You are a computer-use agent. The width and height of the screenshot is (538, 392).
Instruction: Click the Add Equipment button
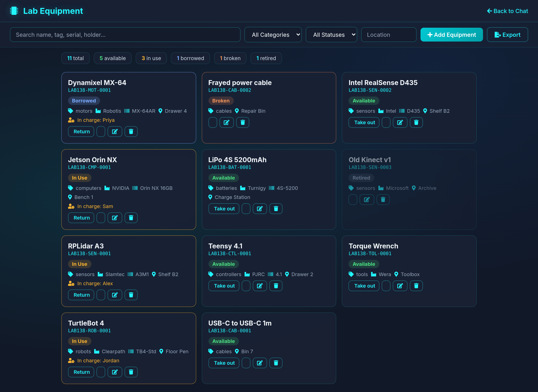click(452, 35)
